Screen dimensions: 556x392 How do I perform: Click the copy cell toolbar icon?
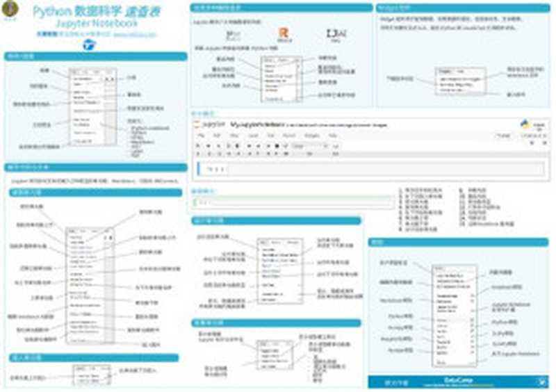[x=229, y=146]
